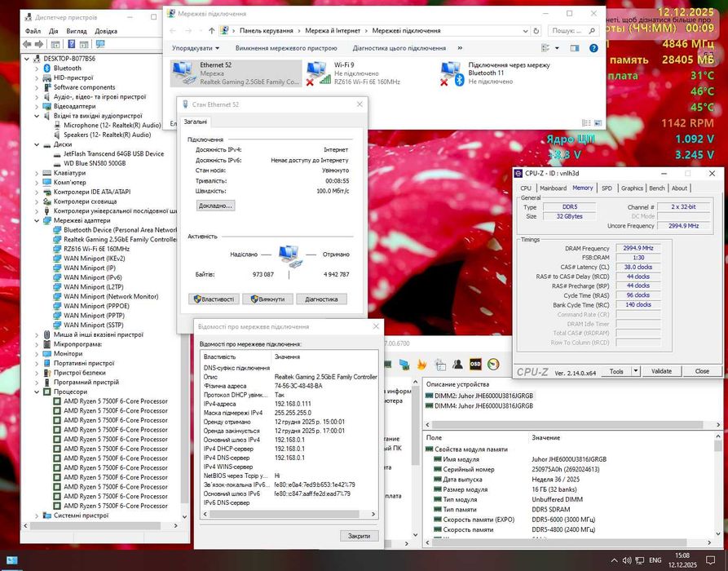Click the user silhouette icon in AIDA64 toolbar

coord(458,365)
